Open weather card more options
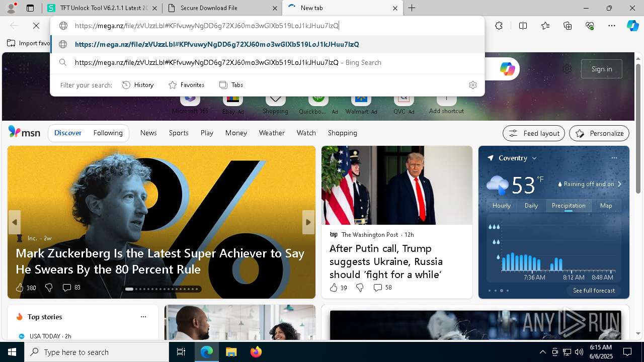 click(614, 158)
